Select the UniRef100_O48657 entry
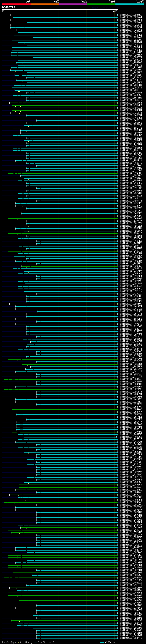Viewport: 146px width, 644px height. click(131, 382)
